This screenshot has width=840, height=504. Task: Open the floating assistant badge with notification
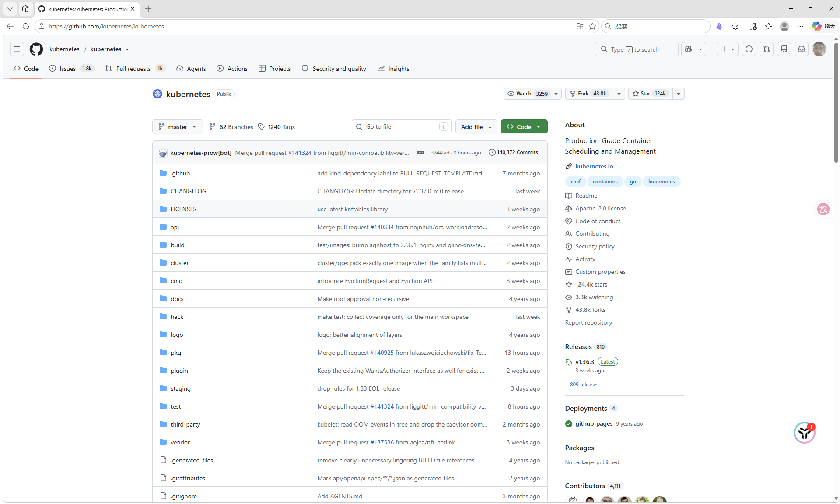click(805, 433)
